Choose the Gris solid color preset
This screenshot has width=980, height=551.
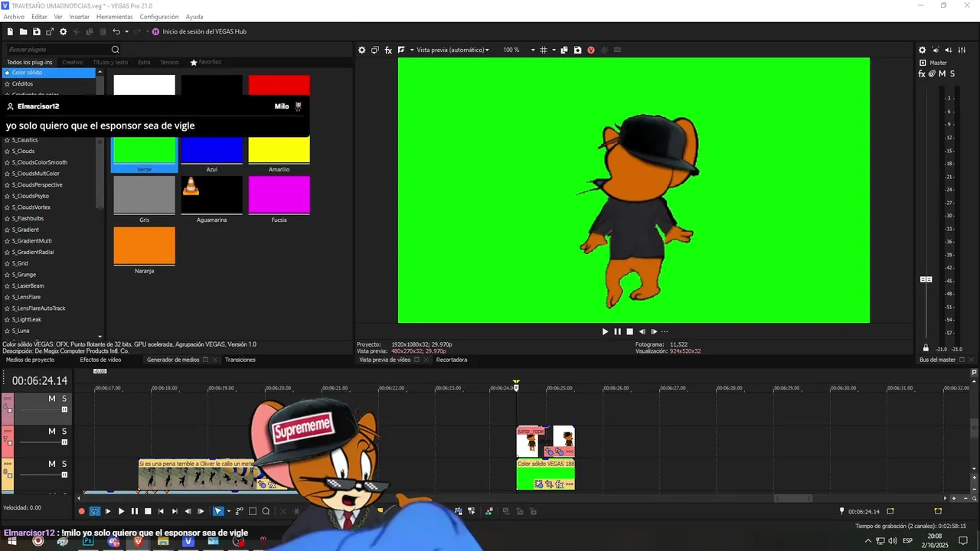point(144,199)
